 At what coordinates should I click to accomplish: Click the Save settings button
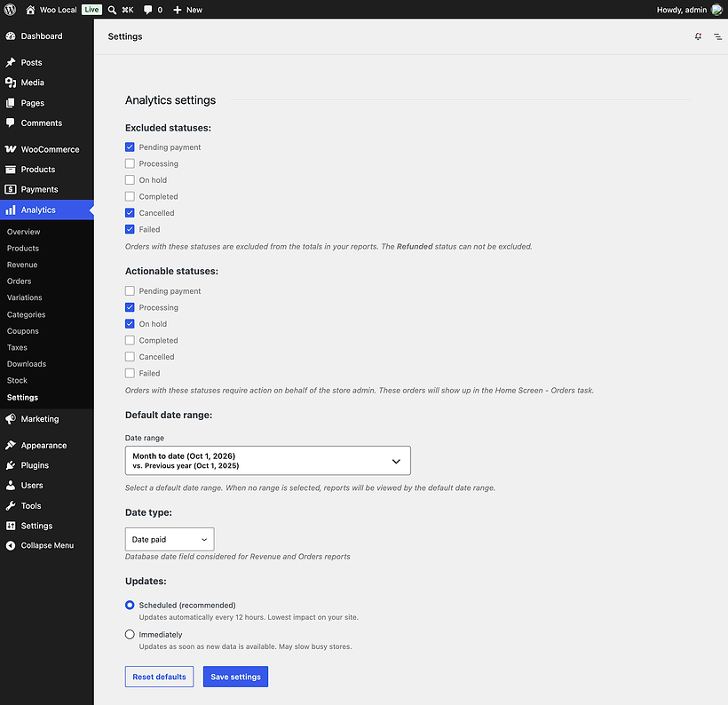coord(235,677)
